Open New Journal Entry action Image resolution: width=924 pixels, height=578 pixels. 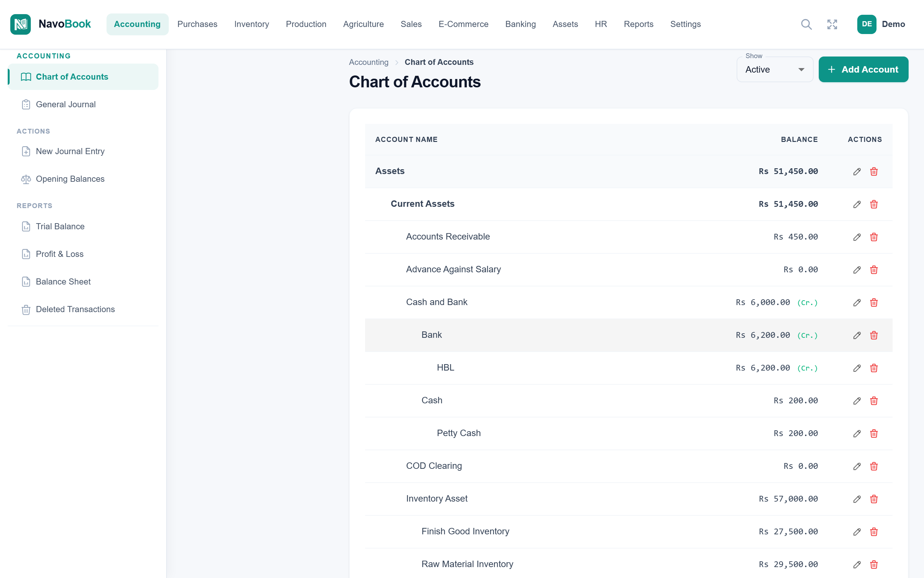[83, 151]
